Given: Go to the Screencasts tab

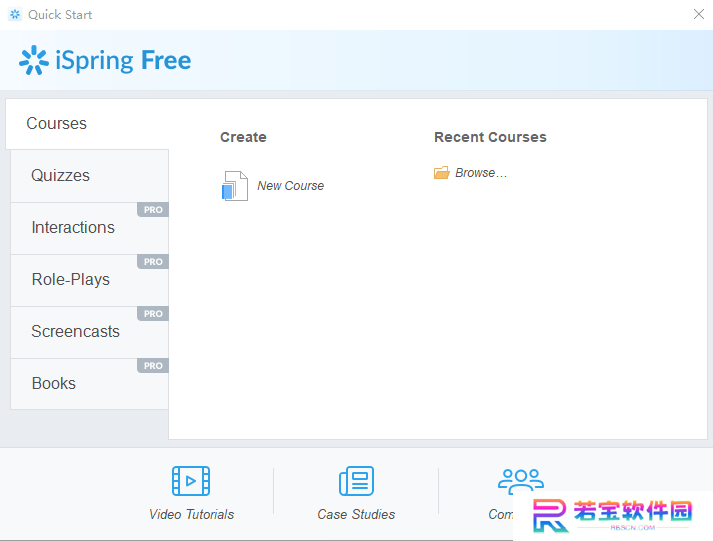Looking at the screenshot, I should coord(90,332).
